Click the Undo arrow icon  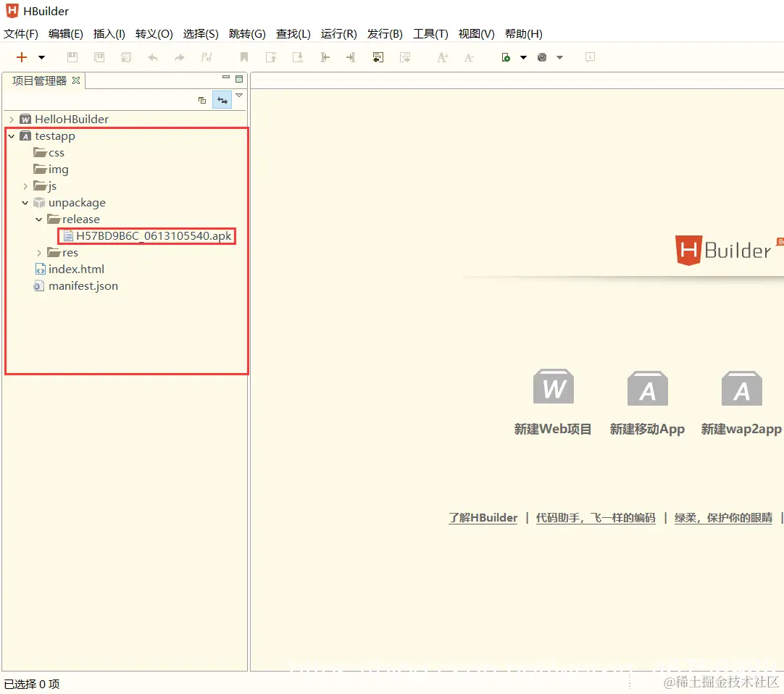coord(153,57)
